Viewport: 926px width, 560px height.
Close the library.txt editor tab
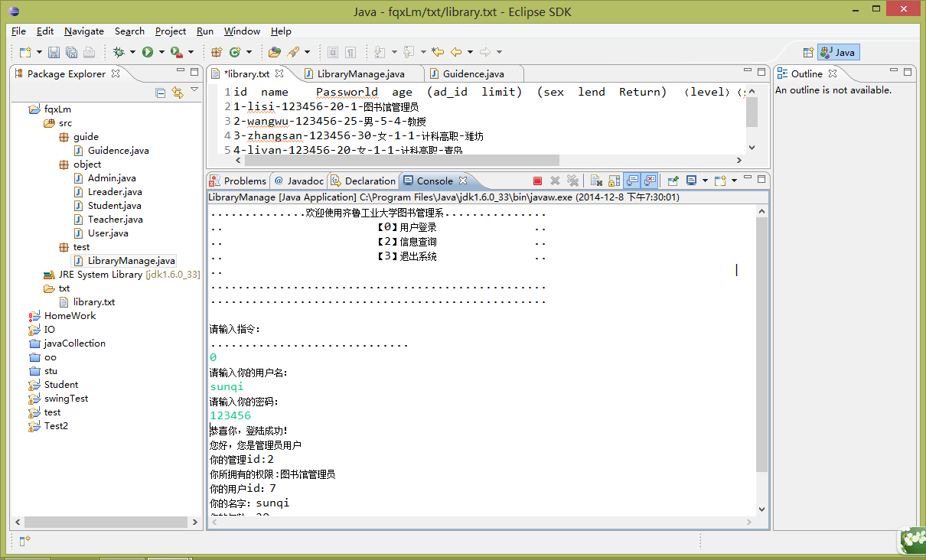click(x=279, y=74)
